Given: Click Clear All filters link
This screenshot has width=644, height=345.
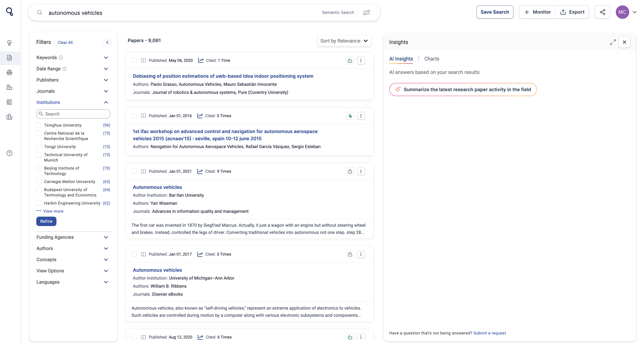Looking at the screenshot, I should point(65,43).
